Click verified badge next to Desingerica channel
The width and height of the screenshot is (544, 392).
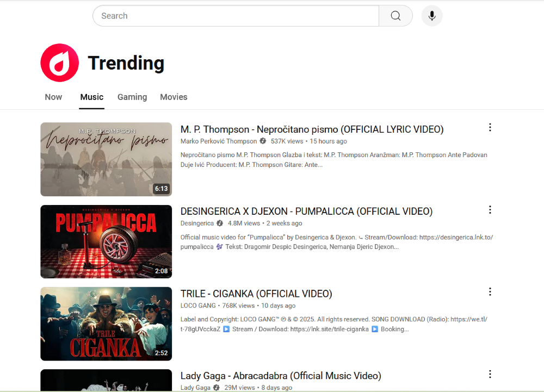click(220, 223)
